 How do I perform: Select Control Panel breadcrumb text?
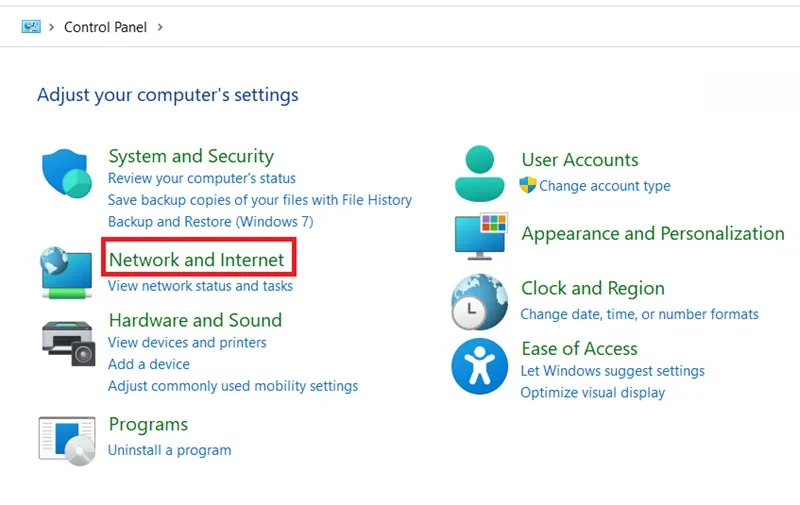pyautogui.click(x=105, y=27)
